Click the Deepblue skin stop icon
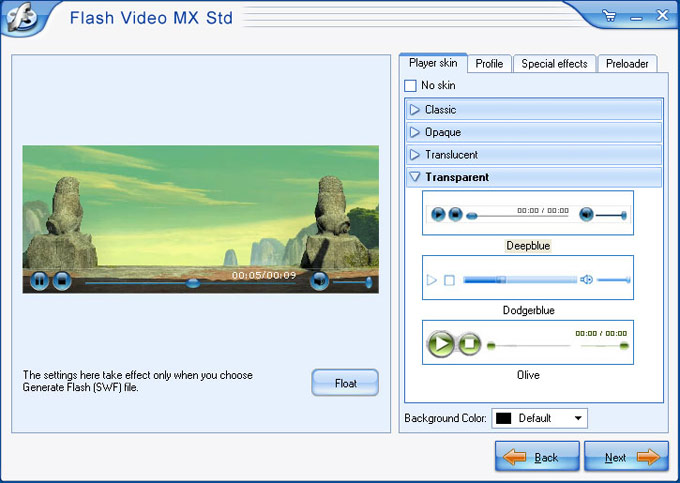Image resolution: width=680 pixels, height=483 pixels. (455, 214)
